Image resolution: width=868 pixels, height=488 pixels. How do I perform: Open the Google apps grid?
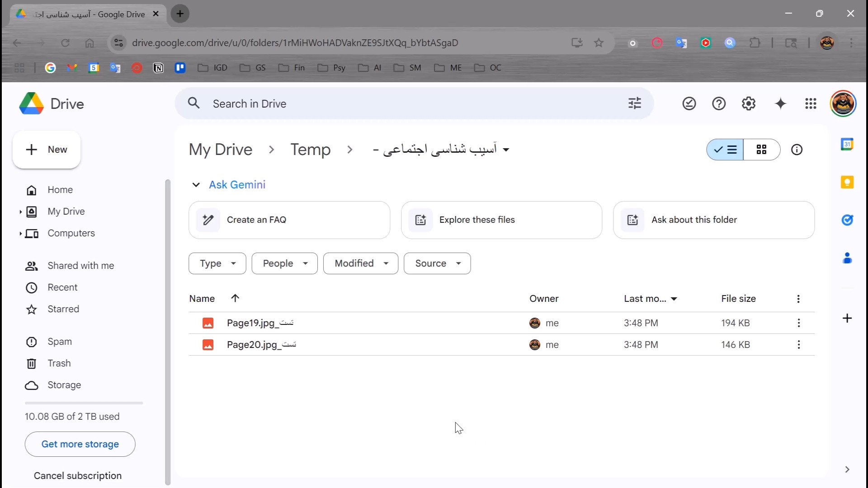click(x=811, y=104)
